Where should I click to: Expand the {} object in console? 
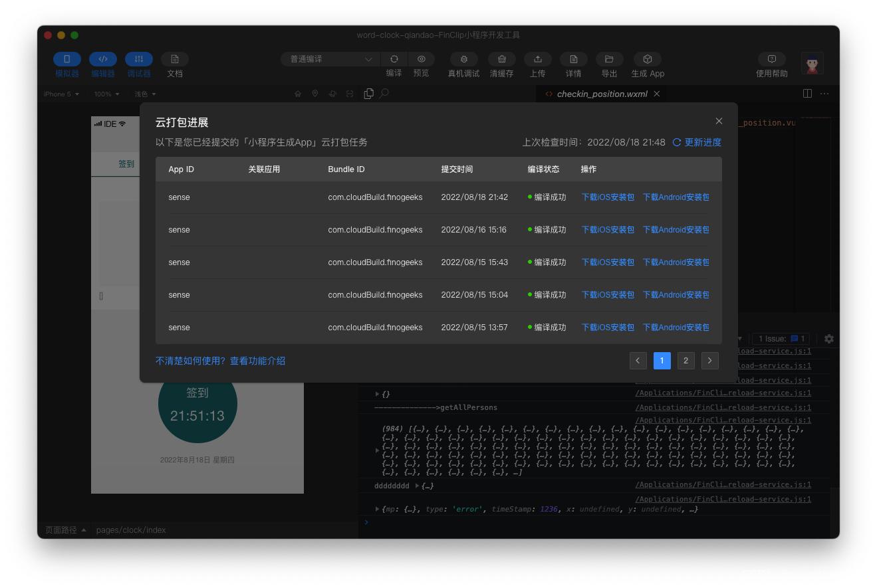(377, 394)
